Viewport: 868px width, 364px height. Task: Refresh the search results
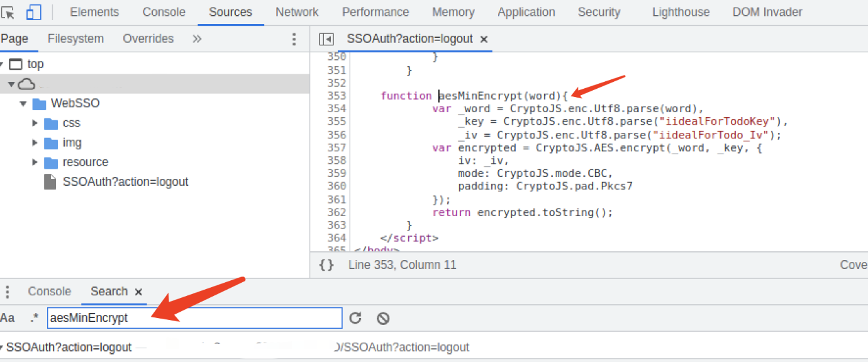[355, 318]
